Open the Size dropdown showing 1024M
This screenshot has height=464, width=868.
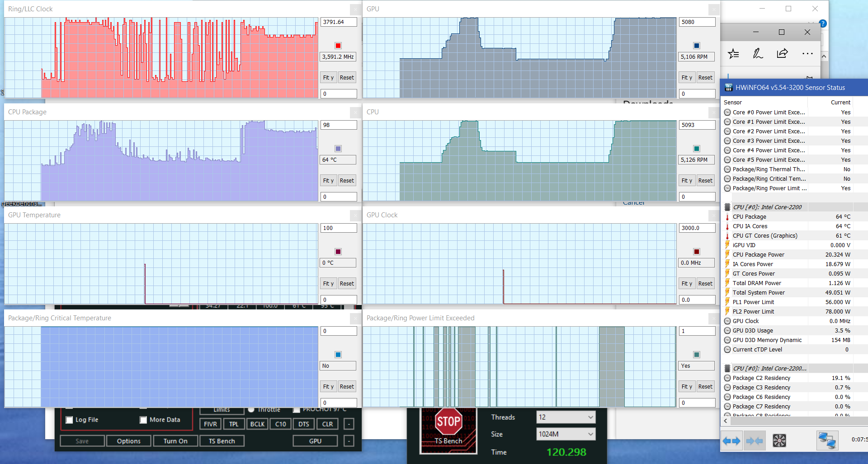coord(566,434)
